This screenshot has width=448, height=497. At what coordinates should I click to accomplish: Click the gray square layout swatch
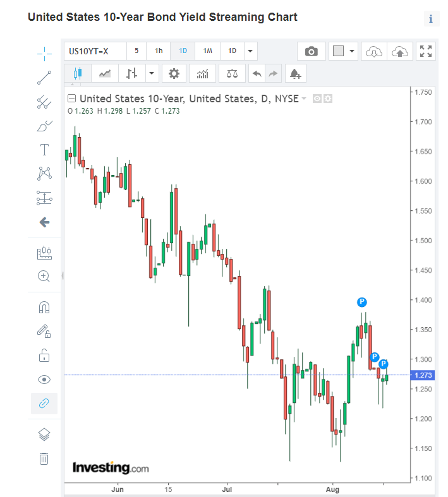(338, 51)
